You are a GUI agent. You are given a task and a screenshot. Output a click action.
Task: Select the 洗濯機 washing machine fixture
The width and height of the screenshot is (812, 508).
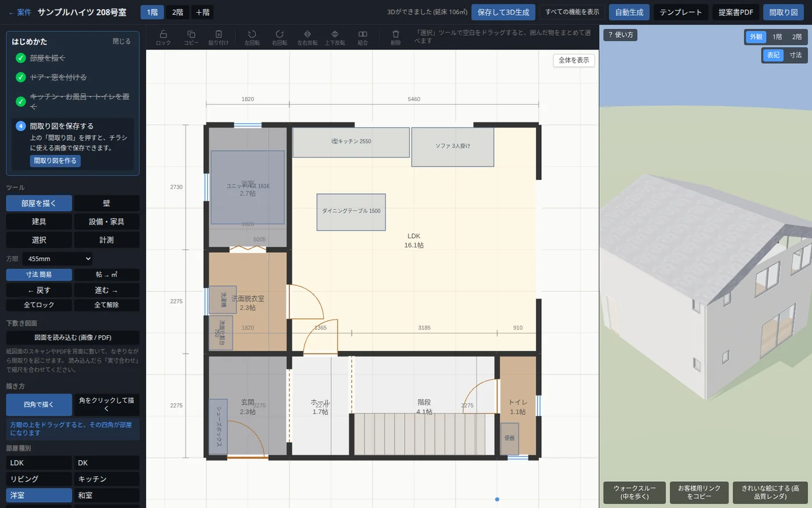pos(223,300)
